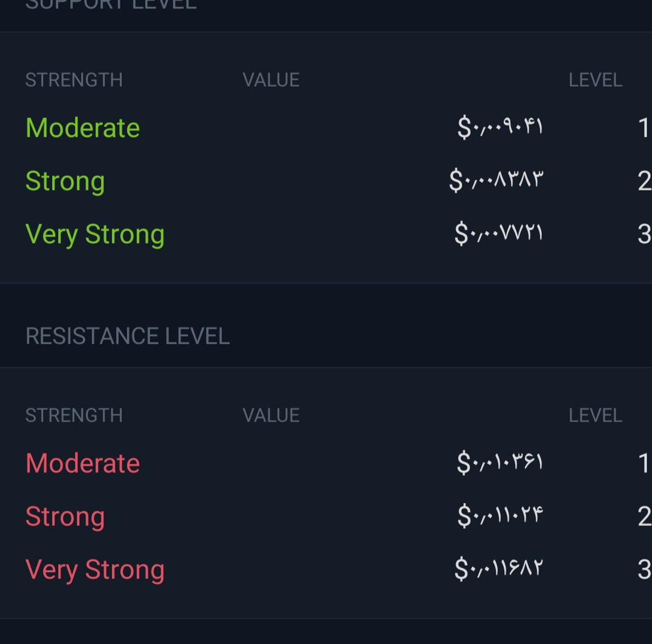Select the VALUE column header in resistance table
Screen dimensions: 652x644
pos(271,416)
